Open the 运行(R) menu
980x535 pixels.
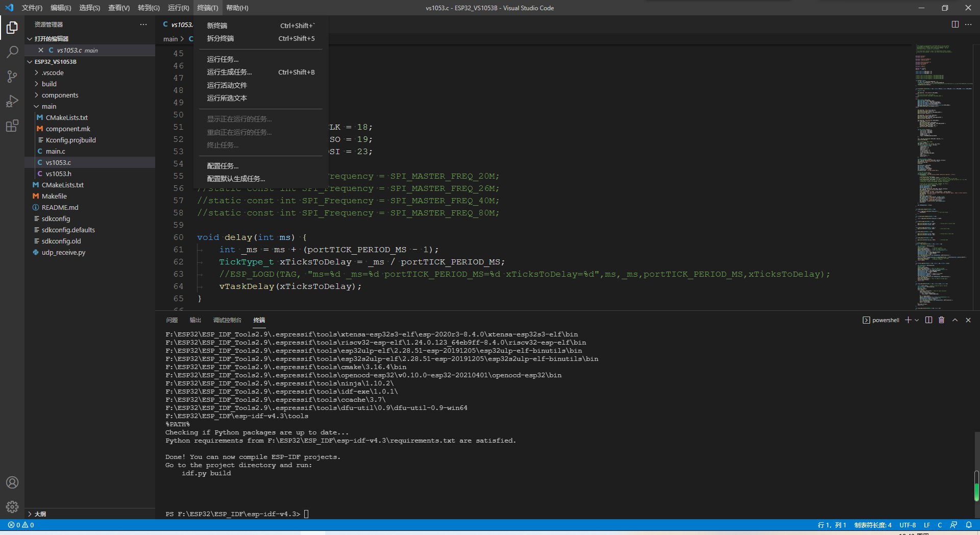pos(178,8)
